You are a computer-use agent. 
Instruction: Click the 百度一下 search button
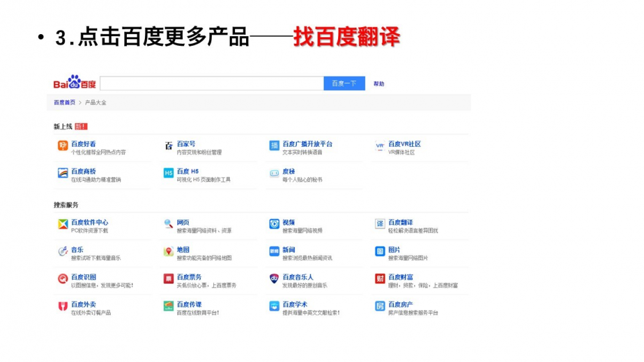pos(344,84)
